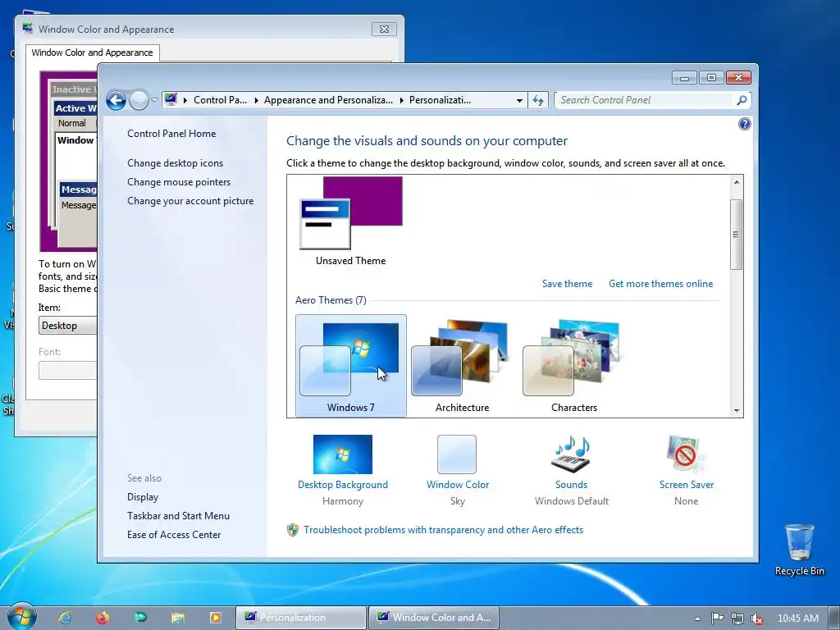Open Control Panel Home
Viewport: 840px width, 630px height.
171,134
